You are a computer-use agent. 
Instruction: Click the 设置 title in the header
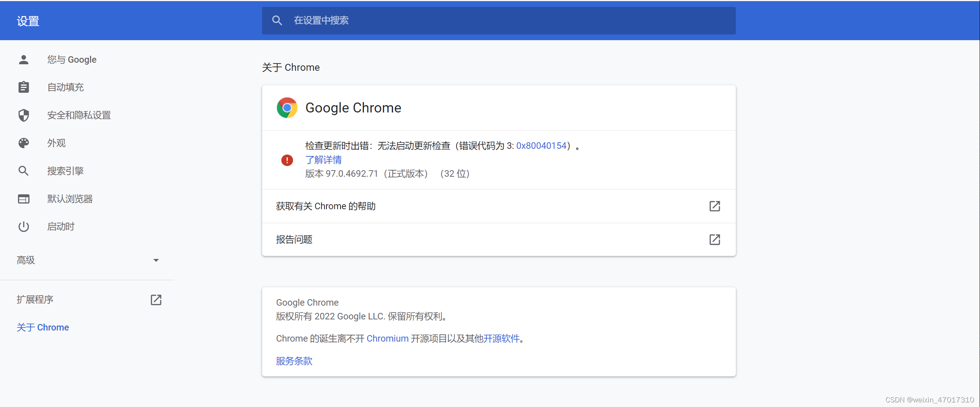pos(28,21)
